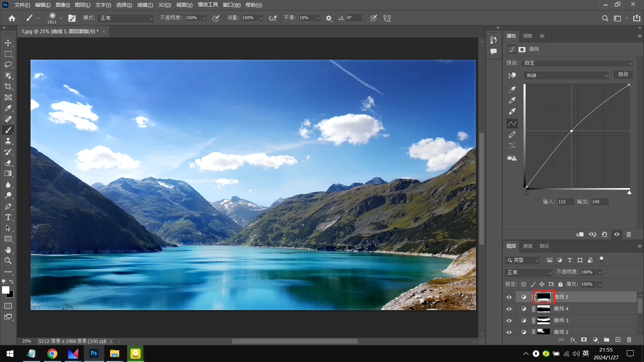644x362 pixels.
Task: Select the Zoom tool
Action: [8, 261]
